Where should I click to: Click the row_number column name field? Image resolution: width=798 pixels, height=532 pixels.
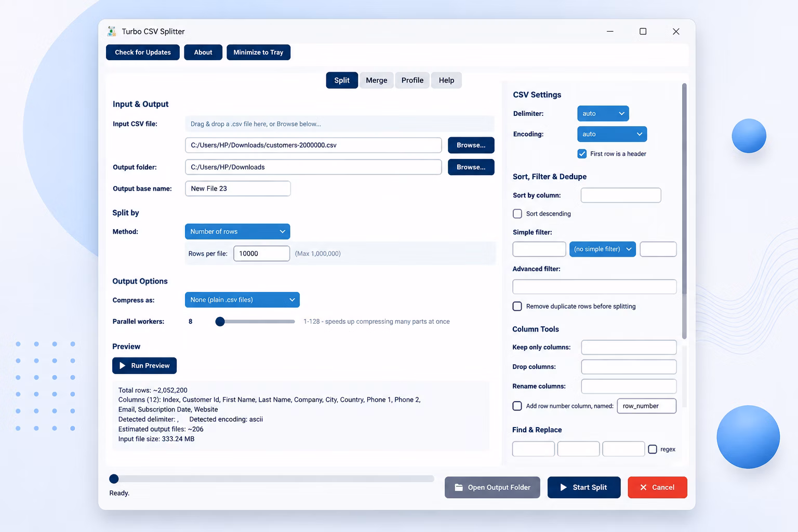(647, 406)
